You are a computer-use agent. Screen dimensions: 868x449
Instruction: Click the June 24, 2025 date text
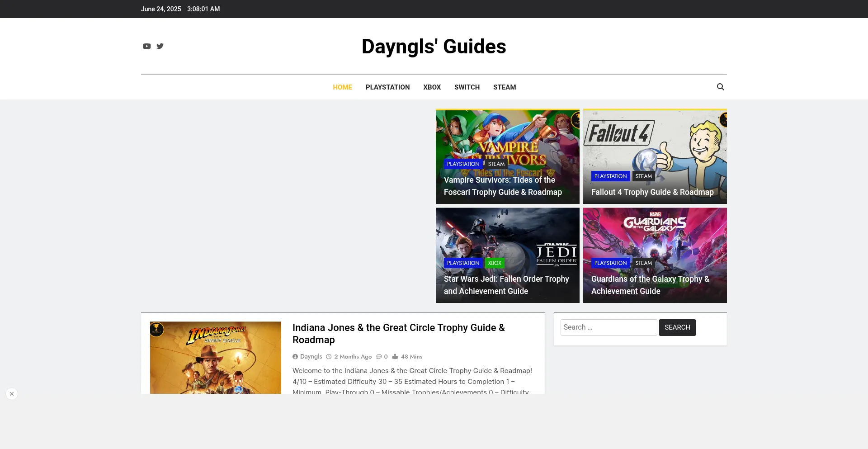161,9
